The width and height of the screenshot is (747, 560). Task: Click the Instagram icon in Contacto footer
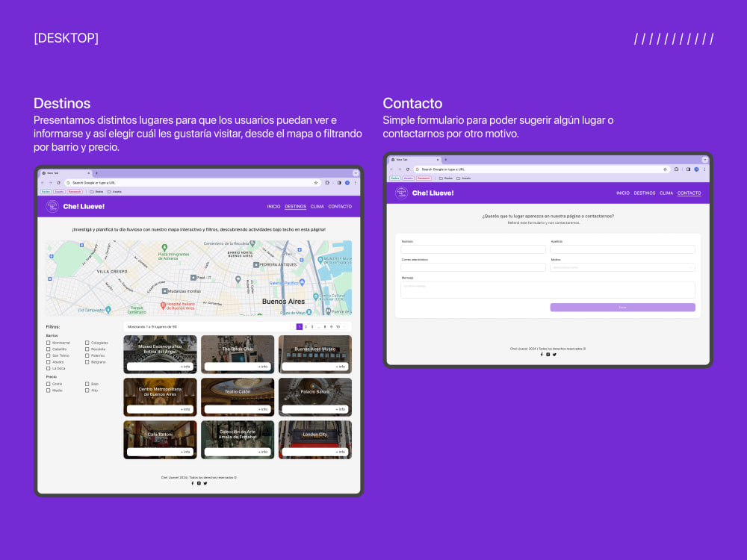[x=548, y=354]
